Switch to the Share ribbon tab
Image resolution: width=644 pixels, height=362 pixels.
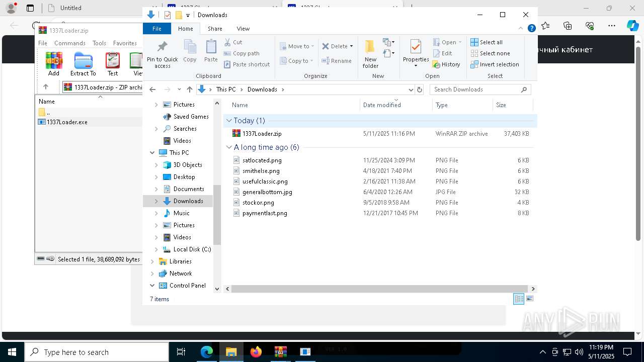215,29
